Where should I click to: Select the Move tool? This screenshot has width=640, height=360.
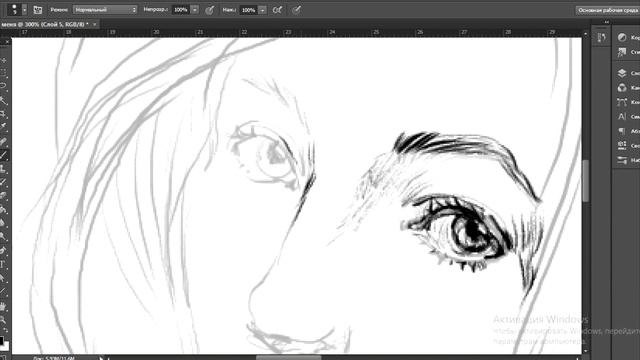(x=4, y=60)
